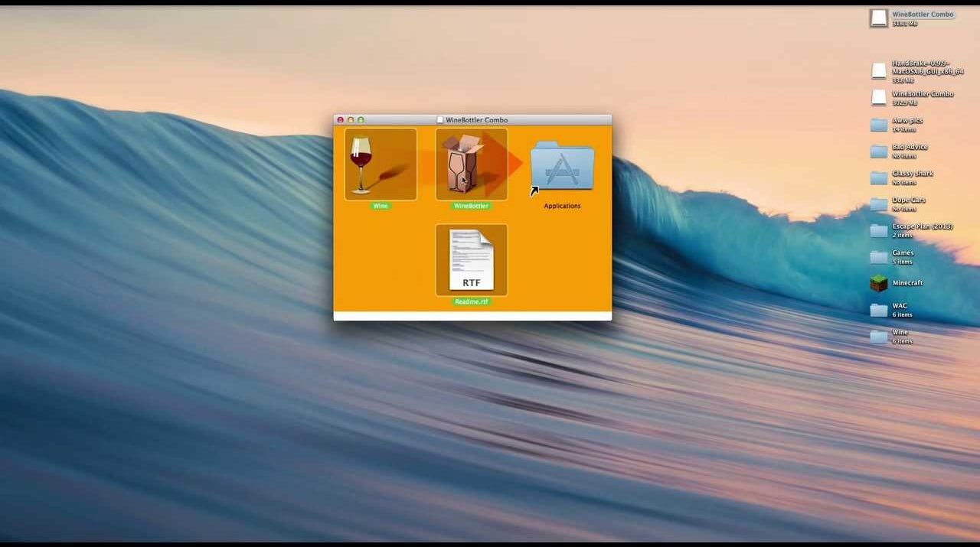Select the Readme.rtf document

(471, 260)
